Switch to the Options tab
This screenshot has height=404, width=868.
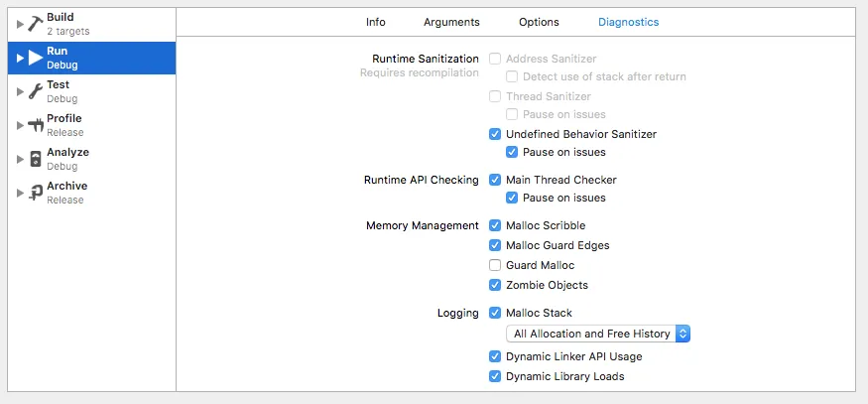click(x=539, y=22)
